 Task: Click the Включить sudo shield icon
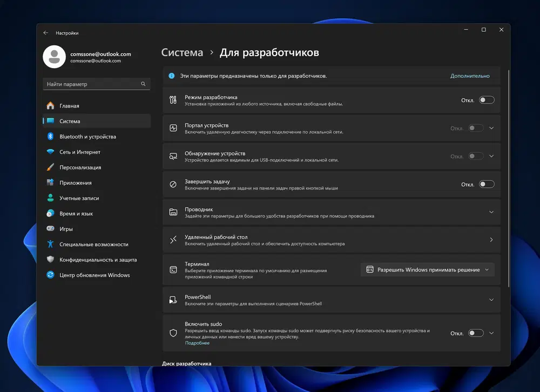[173, 333]
